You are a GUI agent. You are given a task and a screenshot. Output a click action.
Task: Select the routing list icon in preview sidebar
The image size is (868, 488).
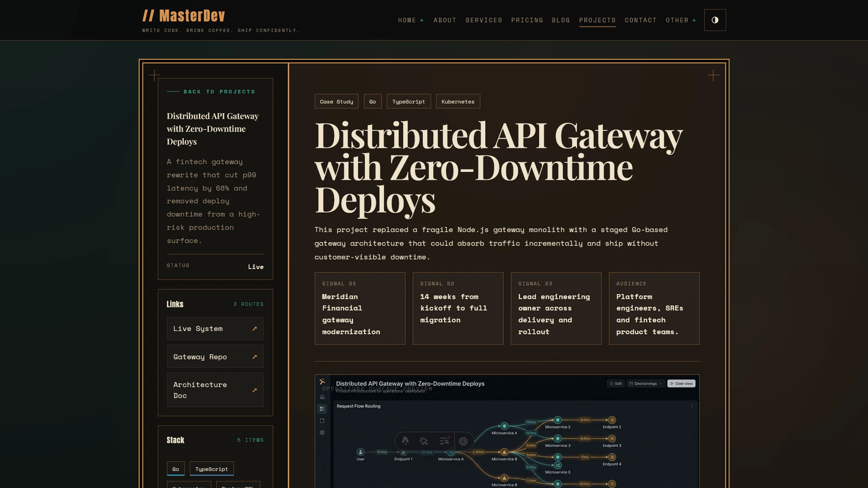coord(322,408)
